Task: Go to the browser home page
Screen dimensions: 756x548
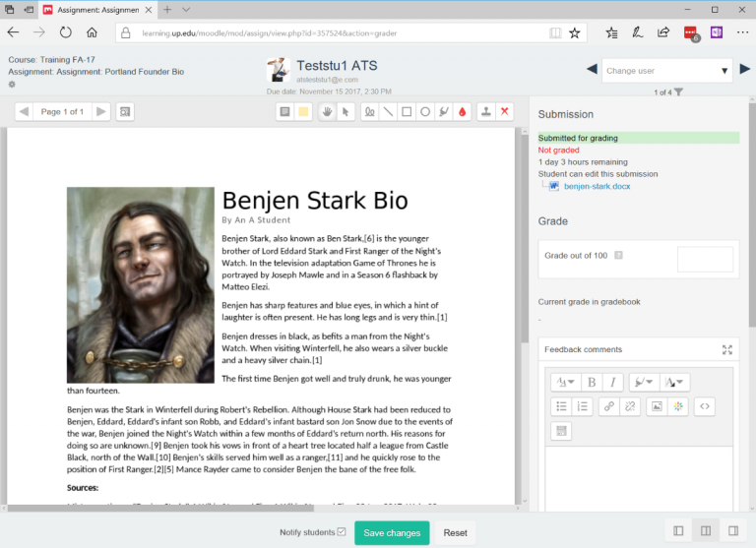Action: pyautogui.click(x=92, y=32)
